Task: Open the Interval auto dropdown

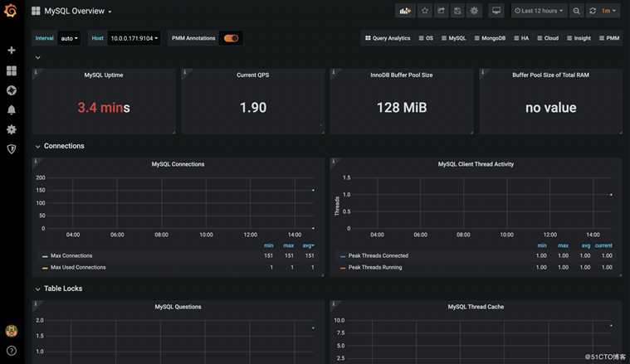Action: click(69, 38)
